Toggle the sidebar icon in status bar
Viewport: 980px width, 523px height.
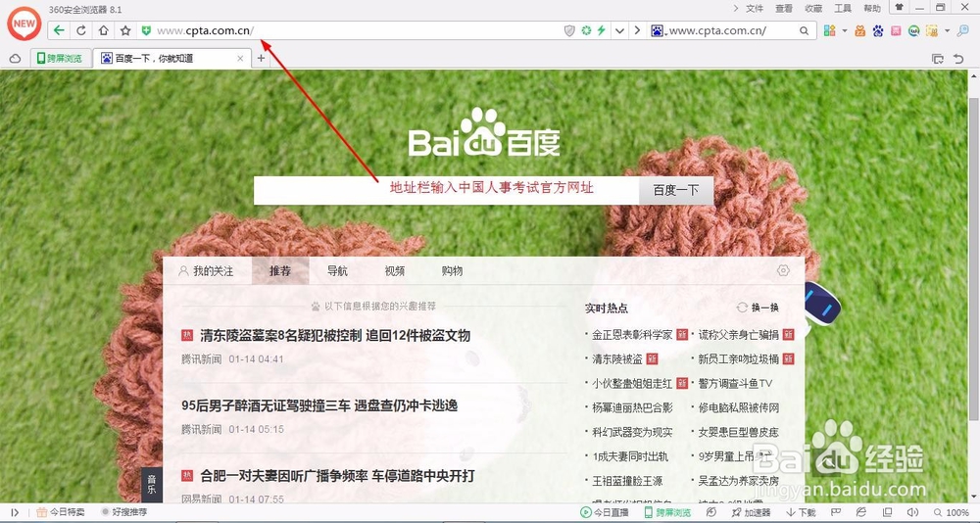coord(15,512)
